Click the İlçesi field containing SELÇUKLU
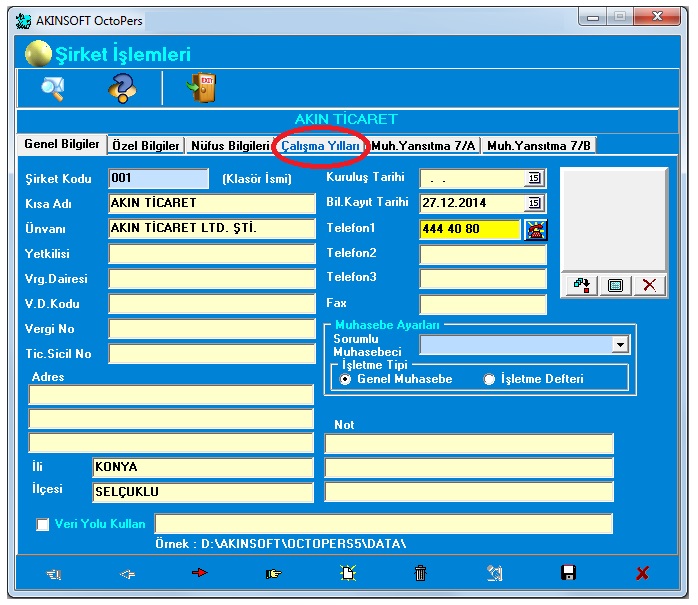 tap(203, 492)
